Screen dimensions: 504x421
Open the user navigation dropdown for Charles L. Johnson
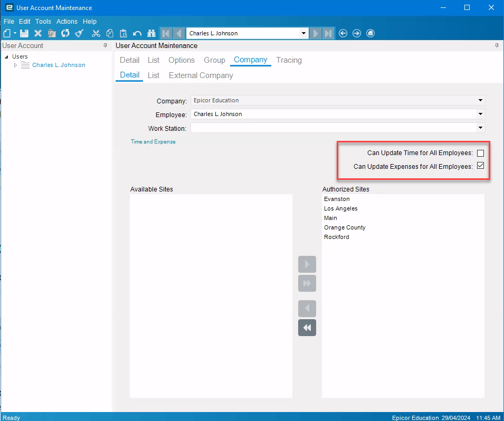pyautogui.click(x=303, y=33)
